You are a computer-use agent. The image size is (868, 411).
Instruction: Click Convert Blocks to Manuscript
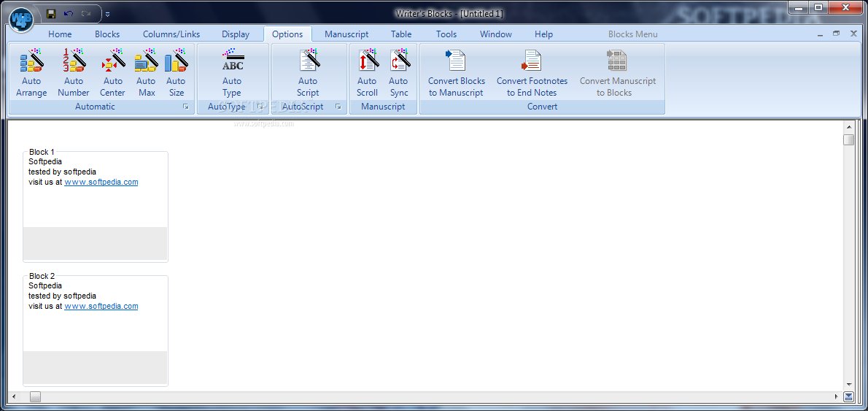[456, 74]
